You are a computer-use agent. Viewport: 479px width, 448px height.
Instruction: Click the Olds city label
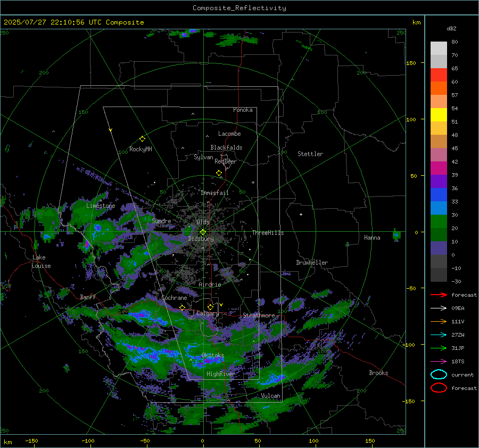click(x=203, y=222)
